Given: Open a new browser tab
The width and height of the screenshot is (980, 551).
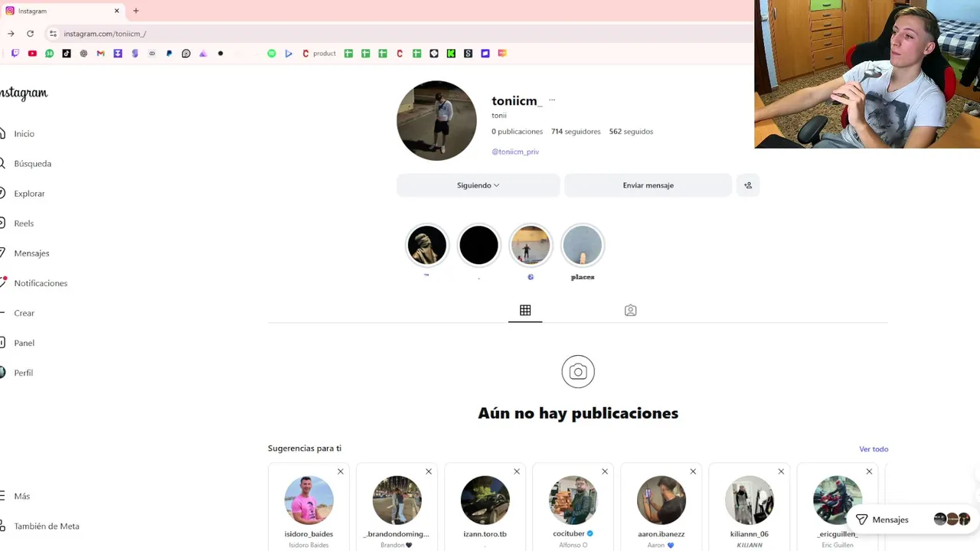Looking at the screenshot, I should click(136, 11).
